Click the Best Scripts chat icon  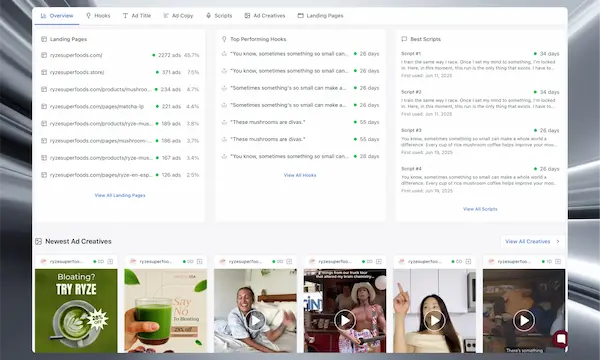click(x=404, y=39)
